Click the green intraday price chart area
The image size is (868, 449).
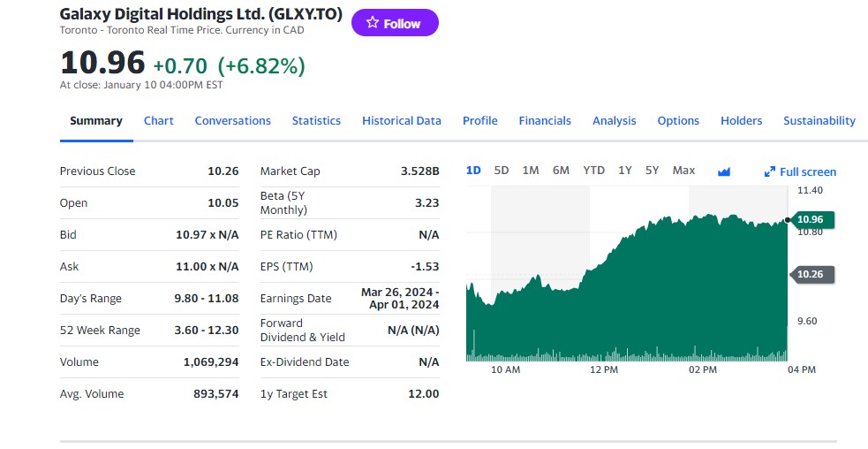tap(627, 288)
